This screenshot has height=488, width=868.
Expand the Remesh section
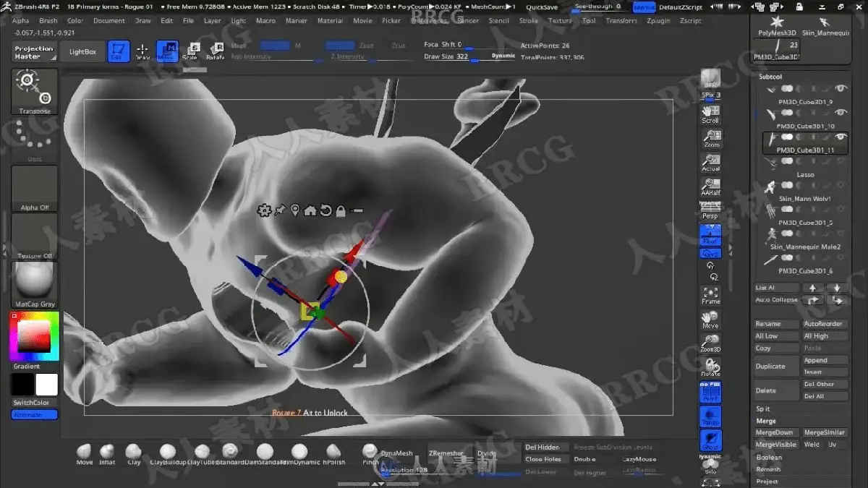[768, 469]
